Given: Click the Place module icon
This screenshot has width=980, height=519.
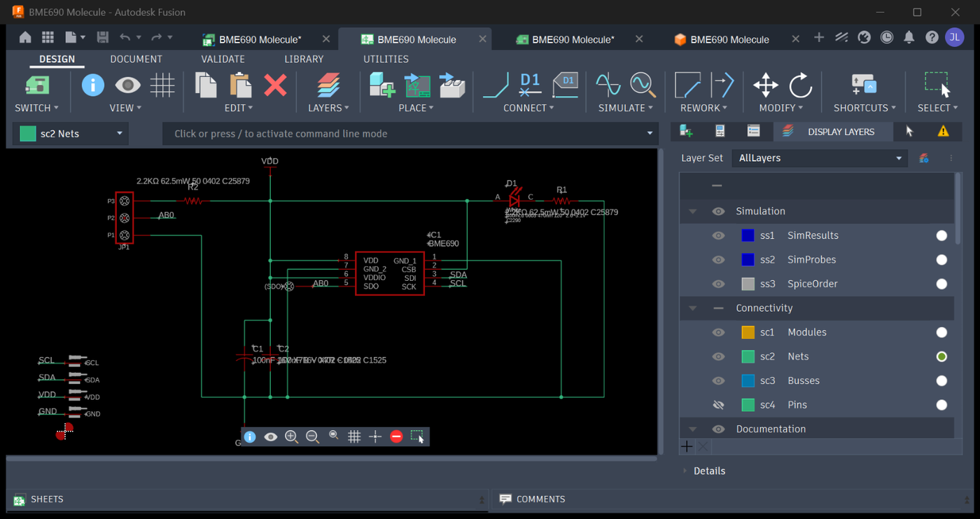Looking at the screenshot, I should point(452,85).
